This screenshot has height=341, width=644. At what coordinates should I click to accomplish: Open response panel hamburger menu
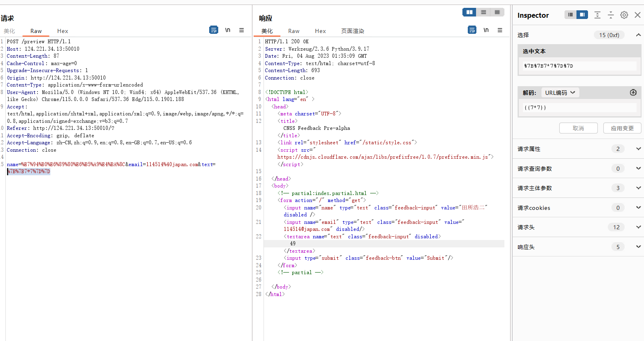pos(500,30)
